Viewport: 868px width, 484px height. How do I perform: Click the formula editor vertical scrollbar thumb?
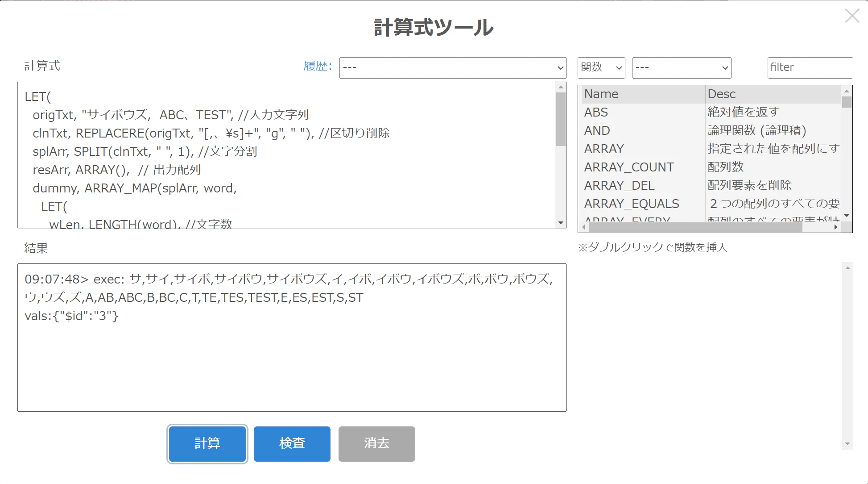(561, 119)
